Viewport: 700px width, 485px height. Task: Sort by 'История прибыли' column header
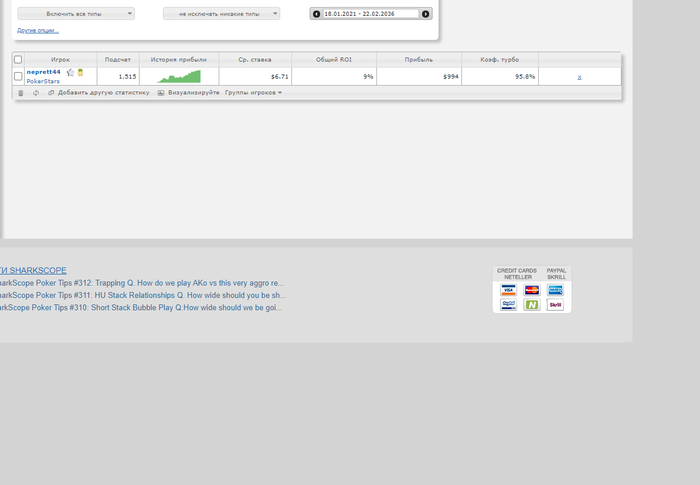click(x=179, y=59)
